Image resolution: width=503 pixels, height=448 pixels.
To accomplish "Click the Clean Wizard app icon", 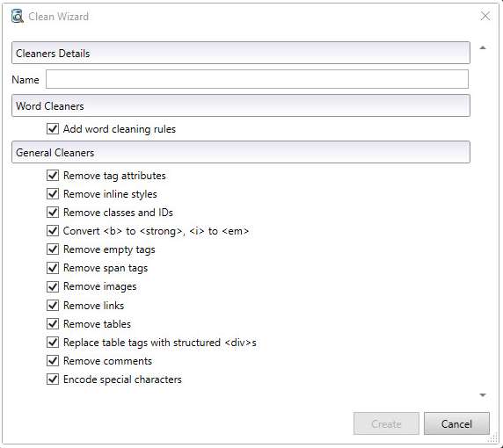I will (x=18, y=16).
